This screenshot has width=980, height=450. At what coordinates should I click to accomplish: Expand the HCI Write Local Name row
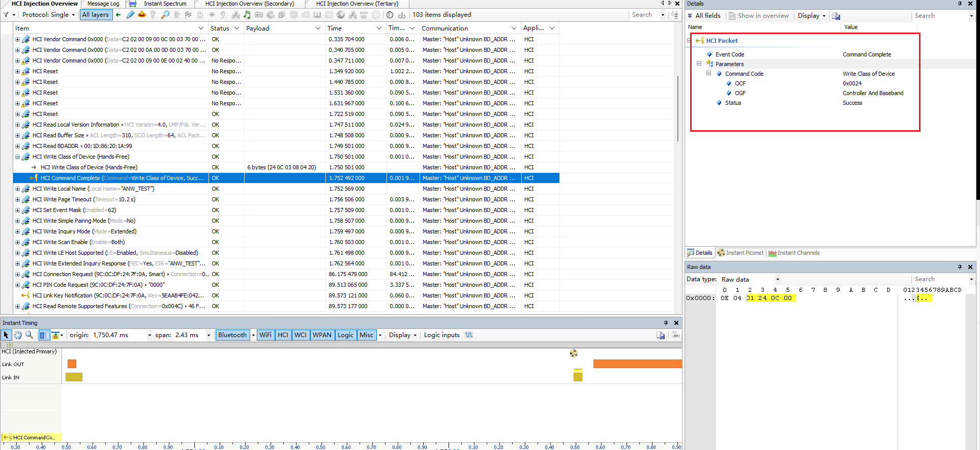[17, 189]
